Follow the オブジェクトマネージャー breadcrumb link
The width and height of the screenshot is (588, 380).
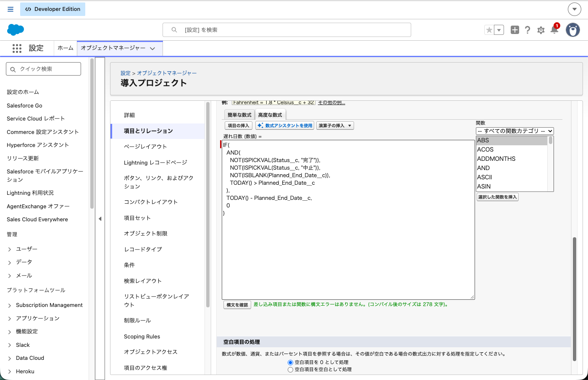pos(167,73)
